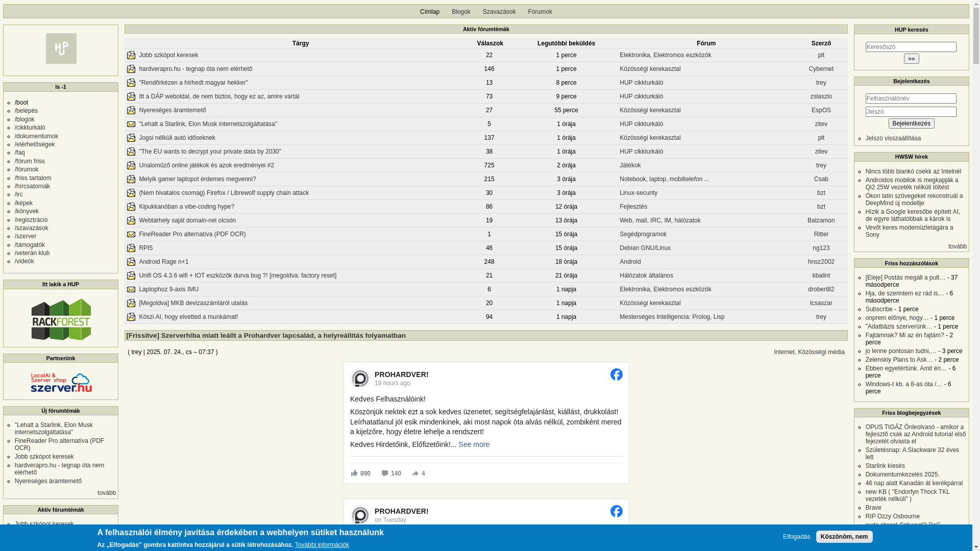Viewport: 980px width, 551px height.
Task: Click envelope icon beside Android Rage n+1
Action: tap(131, 262)
